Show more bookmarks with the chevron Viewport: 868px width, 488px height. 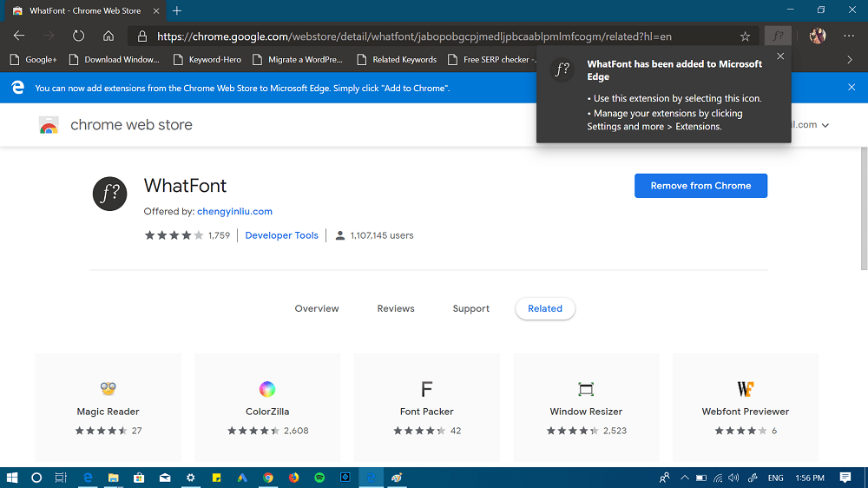(x=850, y=59)
